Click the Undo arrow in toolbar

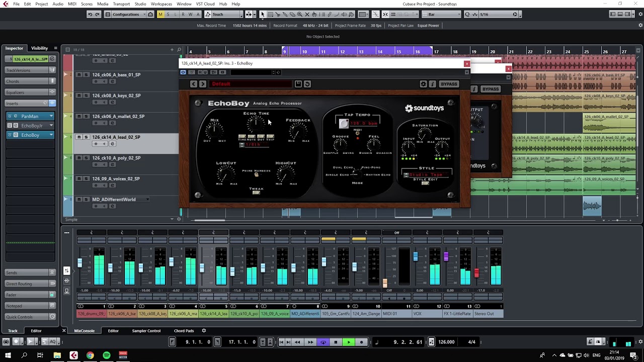[90, 15]
